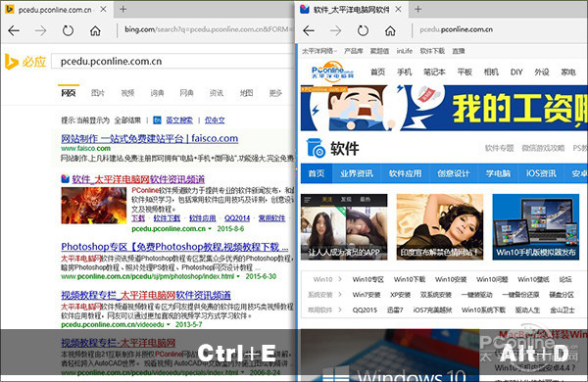This screenshot has width=588, height=382.
Task: Open DIY in PConline main navigation
Action: (x=516, y=72)
